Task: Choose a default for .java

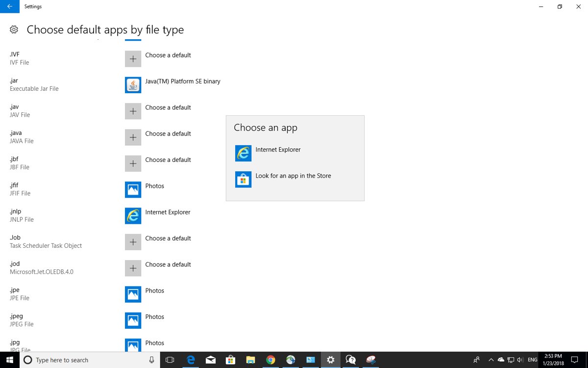Action: 168,133
